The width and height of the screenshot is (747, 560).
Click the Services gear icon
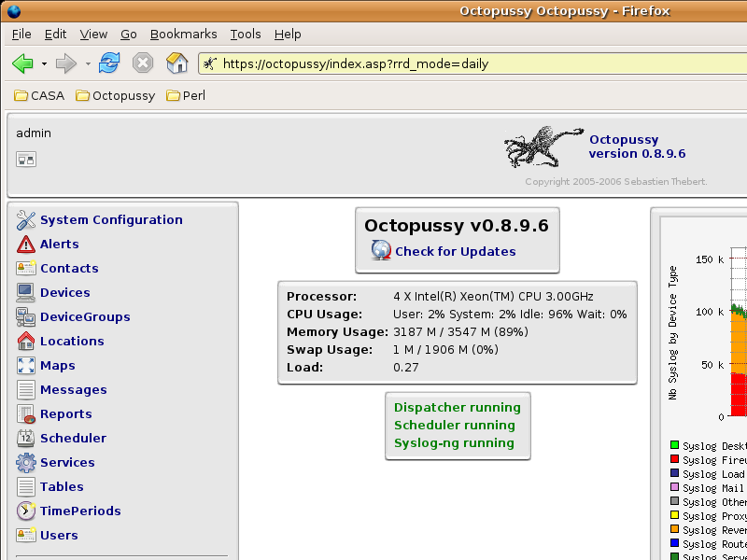pyautogui.click(x=26, y=462)
